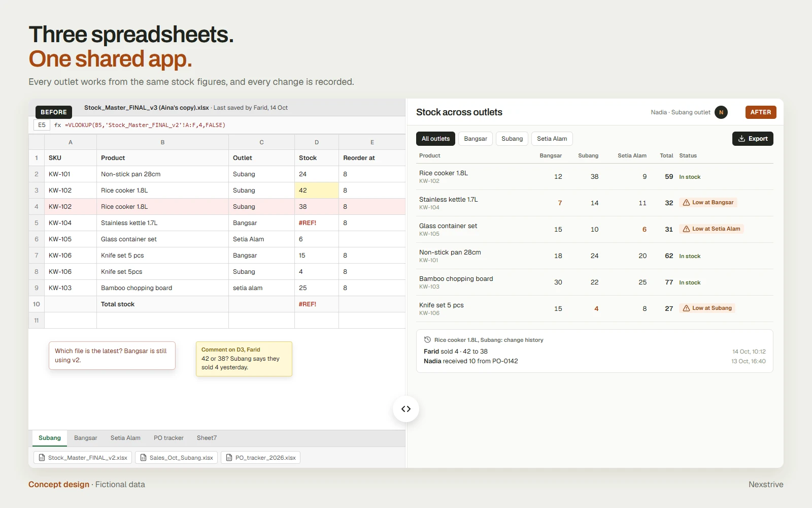The image size is (812, 508).
Task: Click the 'setia alam' lowercase outlet cell
Action: click(x=261, y=288)
